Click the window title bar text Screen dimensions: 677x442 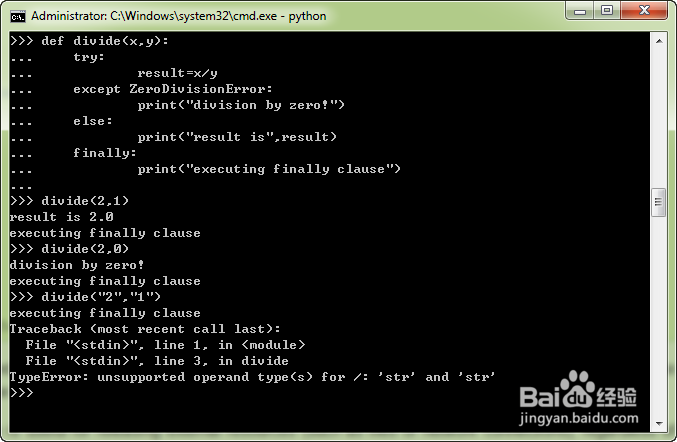[178, 16]
